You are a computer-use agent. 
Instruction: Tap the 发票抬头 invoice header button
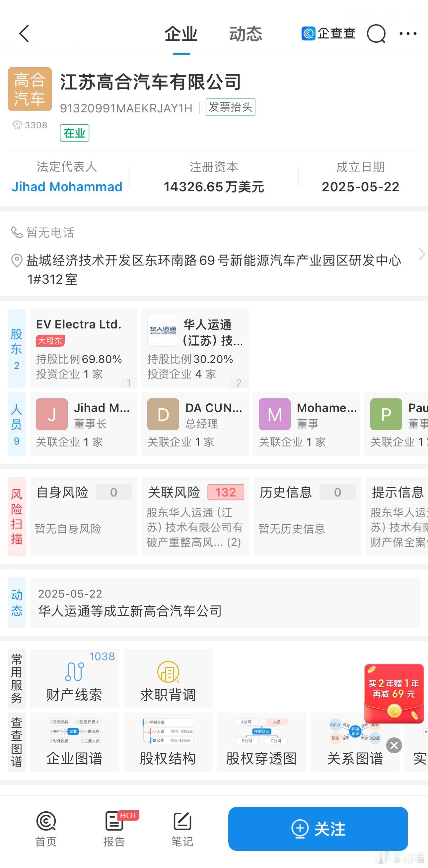(230, 107)
